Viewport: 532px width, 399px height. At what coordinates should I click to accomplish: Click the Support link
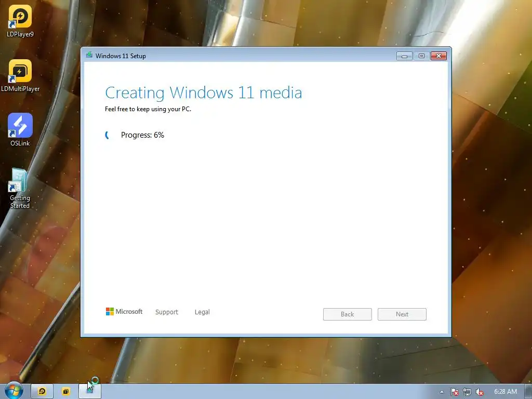tap(167, 312)
